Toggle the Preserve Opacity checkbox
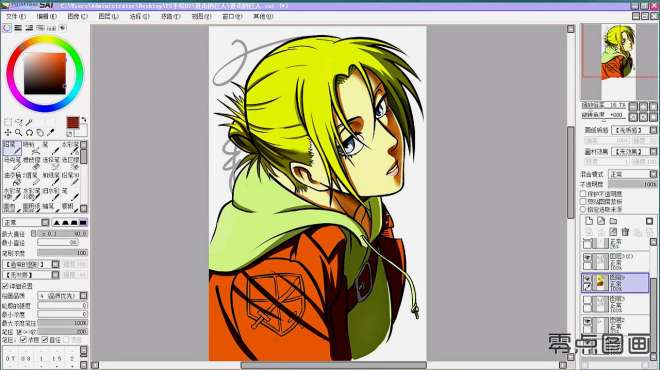Viewport: 660px width, 370px height. (583, 194)
